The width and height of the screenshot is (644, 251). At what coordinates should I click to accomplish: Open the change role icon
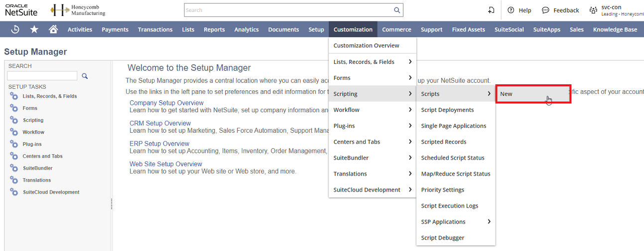[593, 10]
